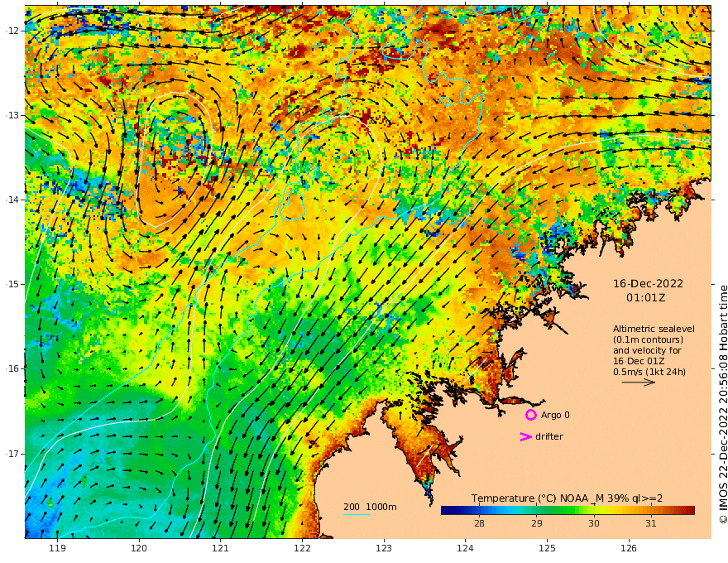728x563 pixels.
Task: Click the longitude '123' axis label
Action: (384, 548)
